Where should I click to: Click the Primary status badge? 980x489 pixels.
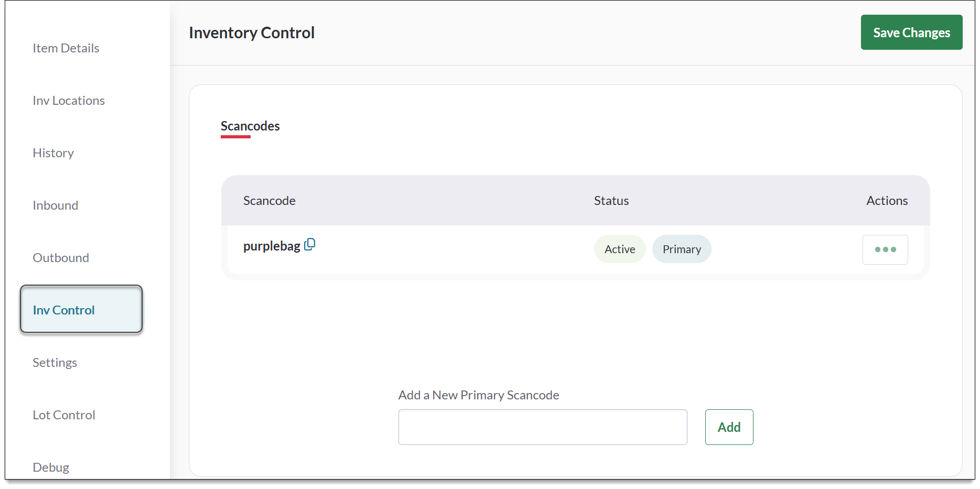(681, 249)
